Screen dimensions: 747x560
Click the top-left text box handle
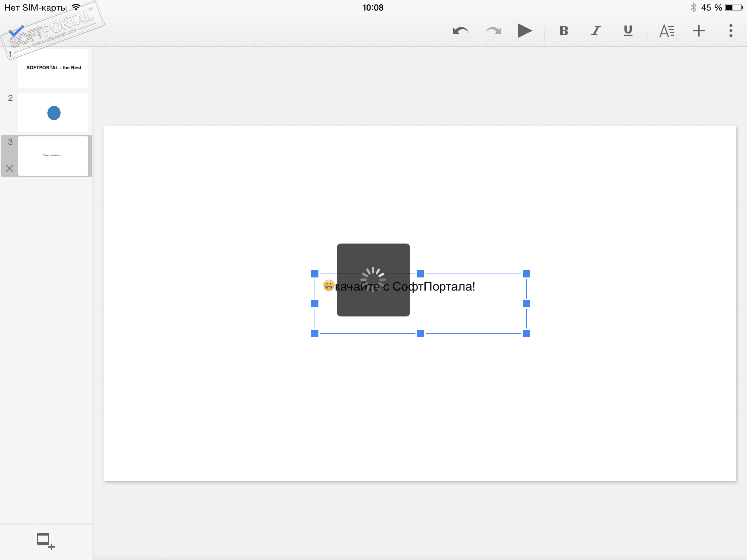click(315, 274)
